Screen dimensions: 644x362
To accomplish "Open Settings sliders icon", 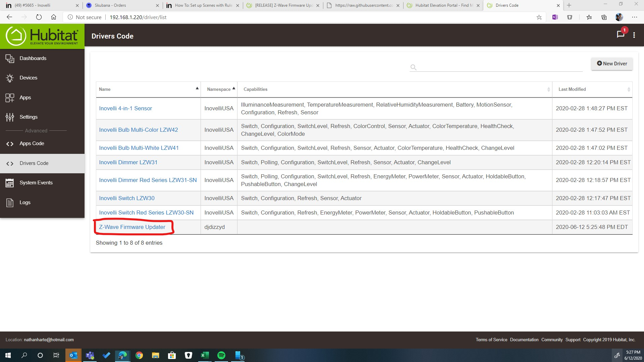I will [x=10, y=117].
